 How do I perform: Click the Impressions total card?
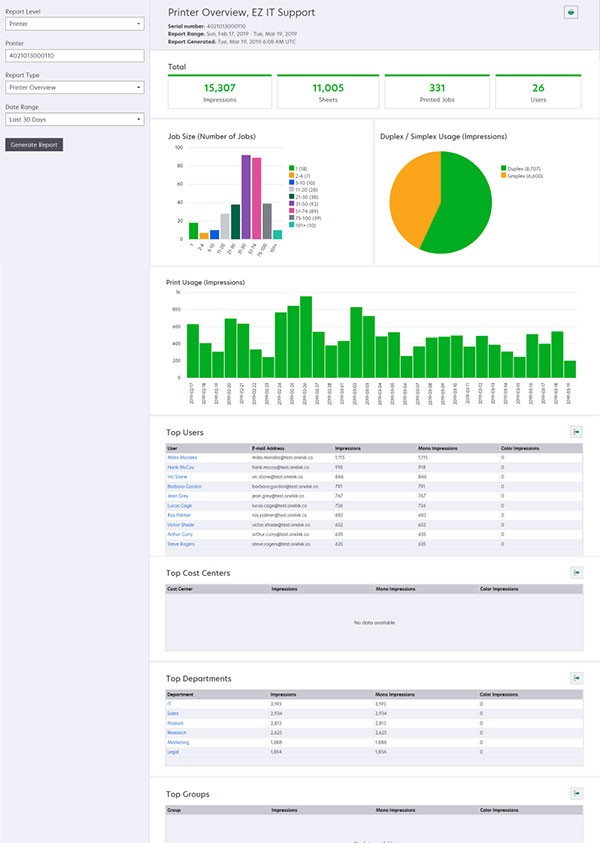(x=219, y=92)
